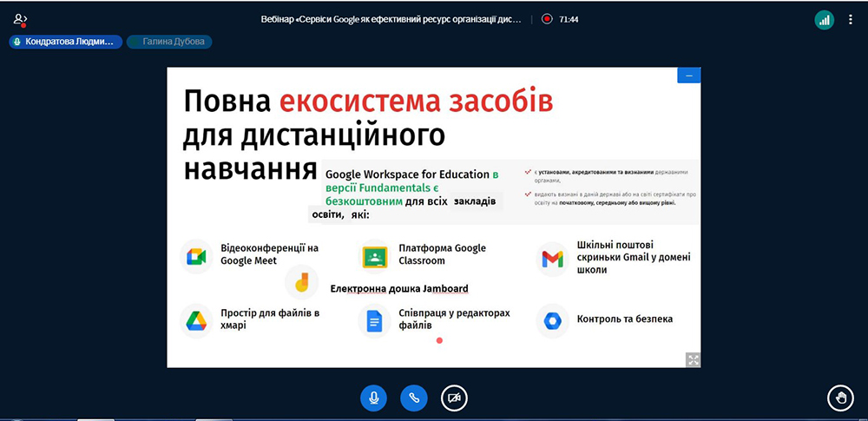Image resolution: width=868 pixels, height=421 pixels.
Task: Mute the microphone
Action: pos(373,398)
